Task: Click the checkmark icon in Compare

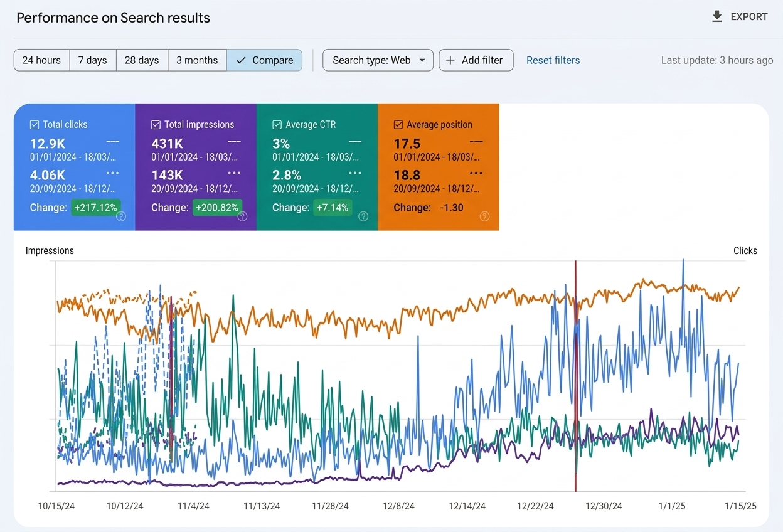Action: coord(241,60)
